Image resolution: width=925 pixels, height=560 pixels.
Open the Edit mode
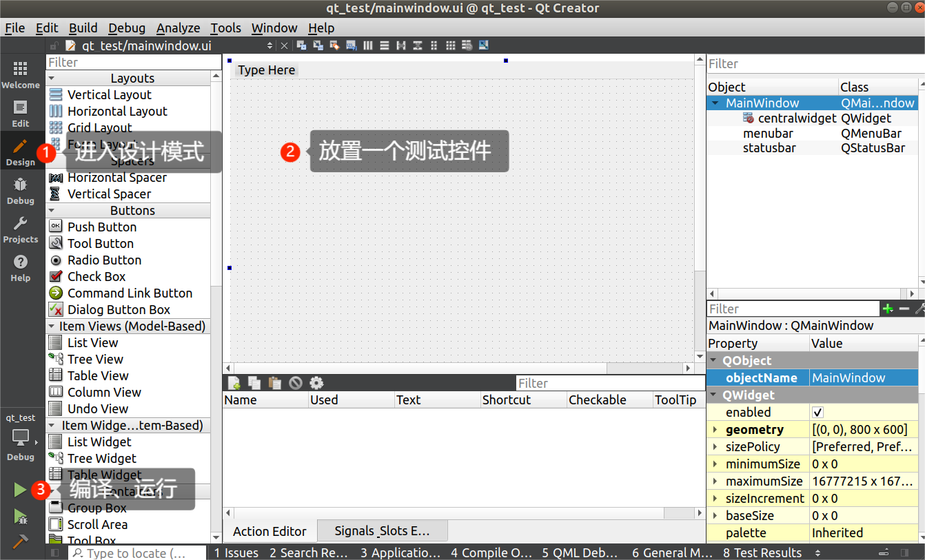(20, 114)
